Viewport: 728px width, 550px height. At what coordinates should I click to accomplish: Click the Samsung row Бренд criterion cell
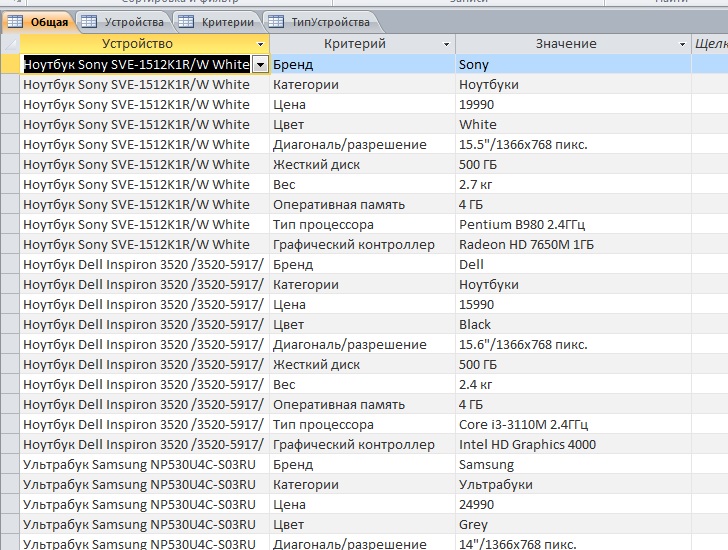point(362,464)
